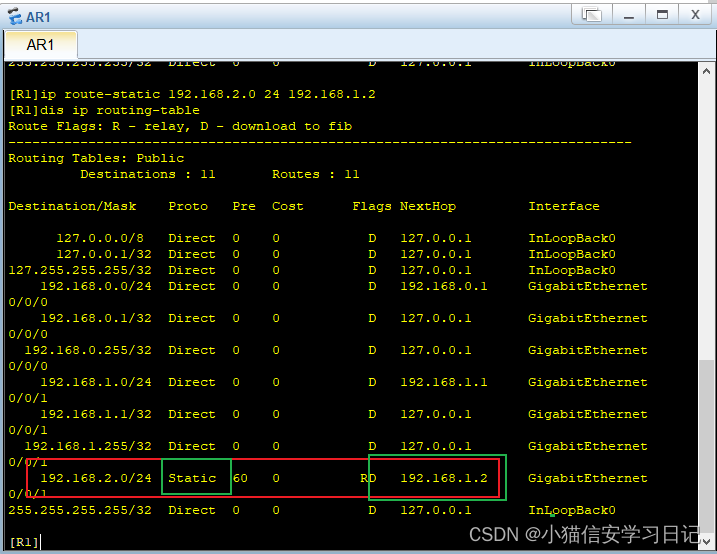Click the next hop 192.168.1.2
This screenshot has width=717, height=554.
tap(444, 478)
